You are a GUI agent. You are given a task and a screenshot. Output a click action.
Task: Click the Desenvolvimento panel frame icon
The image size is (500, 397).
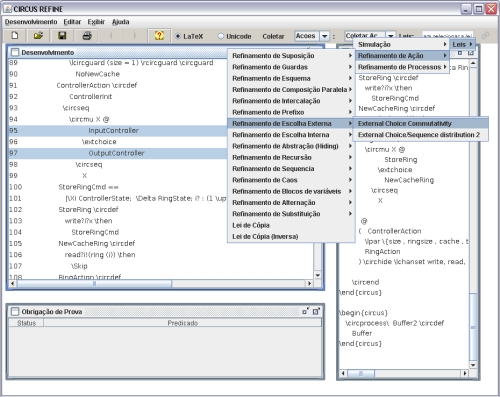(x=15, y=52)
